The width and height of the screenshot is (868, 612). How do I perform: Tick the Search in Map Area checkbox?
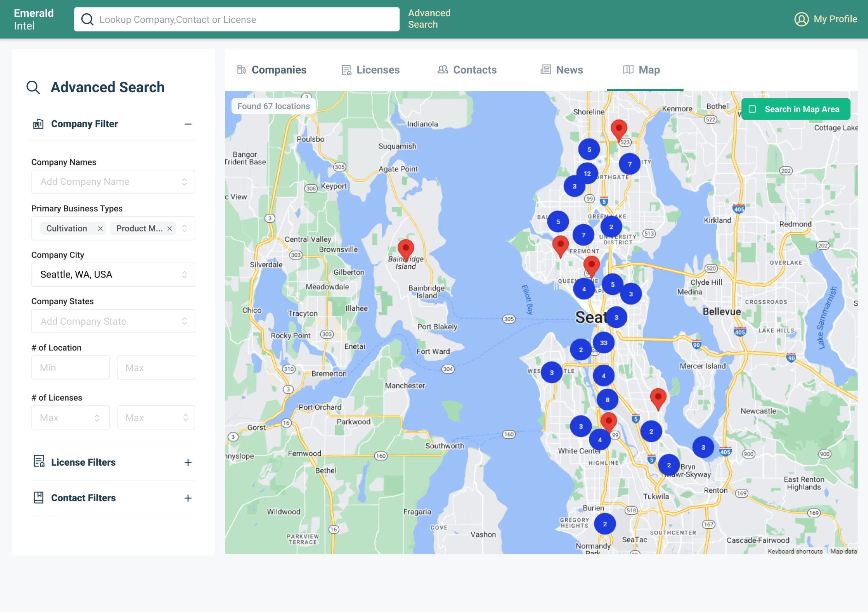[x=752, y=109]
